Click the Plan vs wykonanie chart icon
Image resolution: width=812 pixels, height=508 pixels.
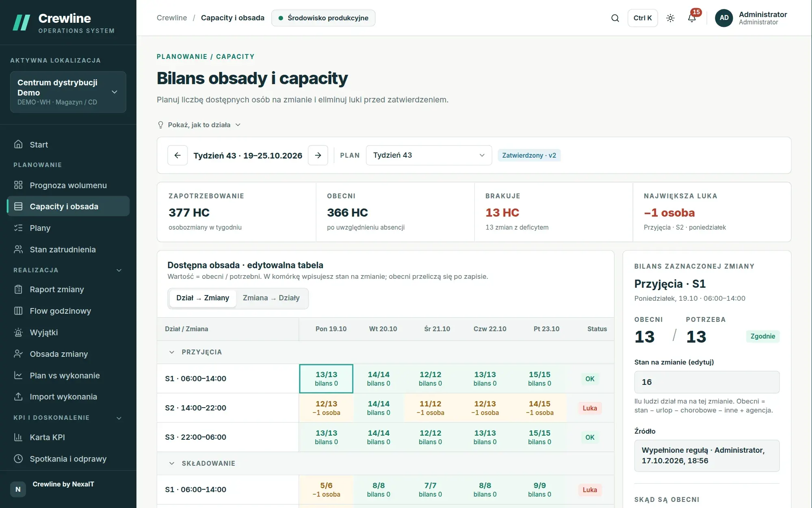pos(18,376)
